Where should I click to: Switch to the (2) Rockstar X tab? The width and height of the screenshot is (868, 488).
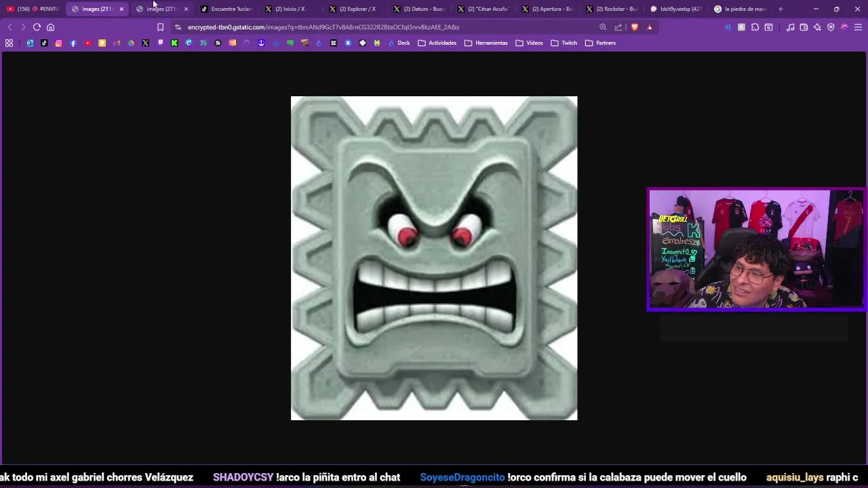612,9
